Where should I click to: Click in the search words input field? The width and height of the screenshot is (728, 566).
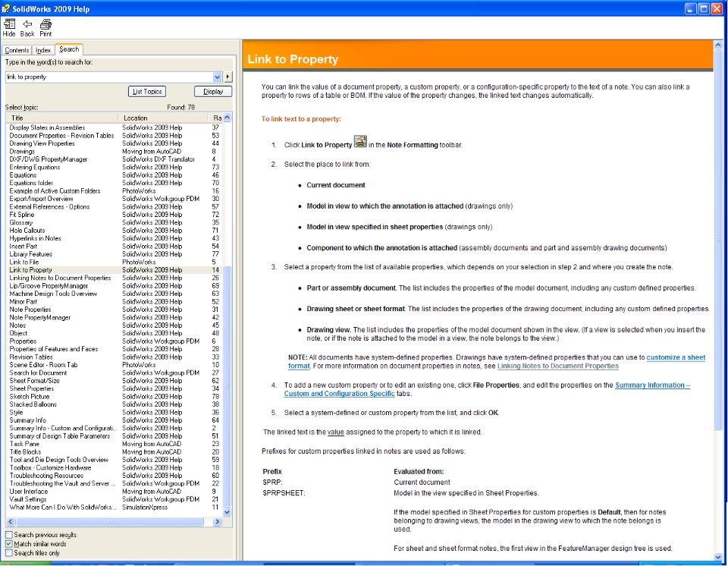tap(109, 77)
